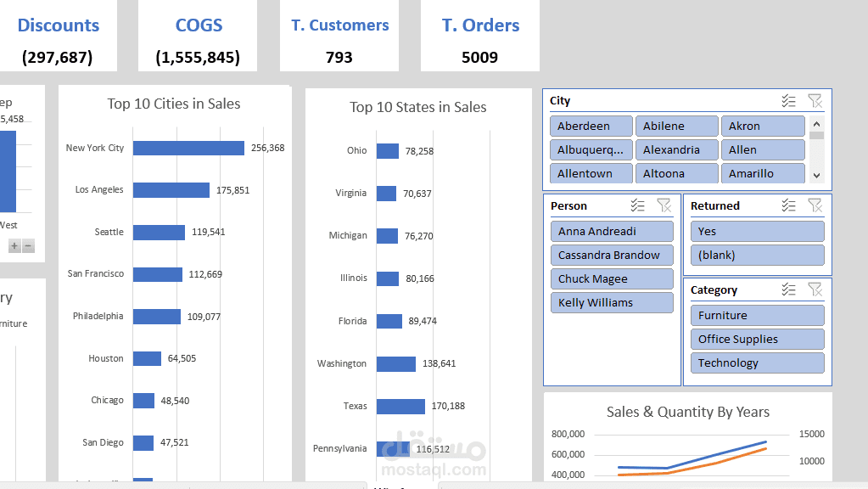Click the 15000 secondary axis label
The height and width of the screenshot is (489, 868).
812,434
